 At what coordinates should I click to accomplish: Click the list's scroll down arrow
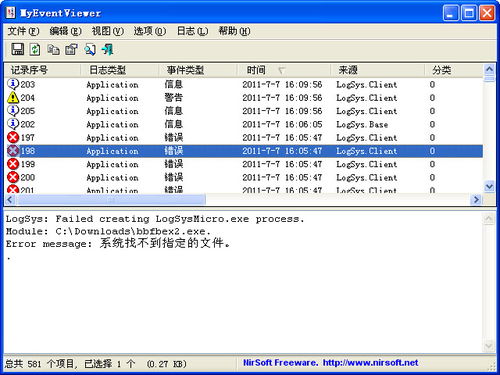click(489, 187)
